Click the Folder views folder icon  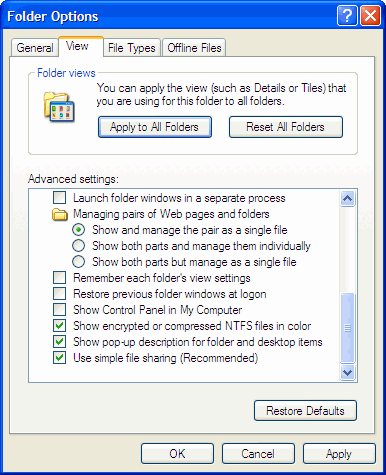(x=59, y=107)
